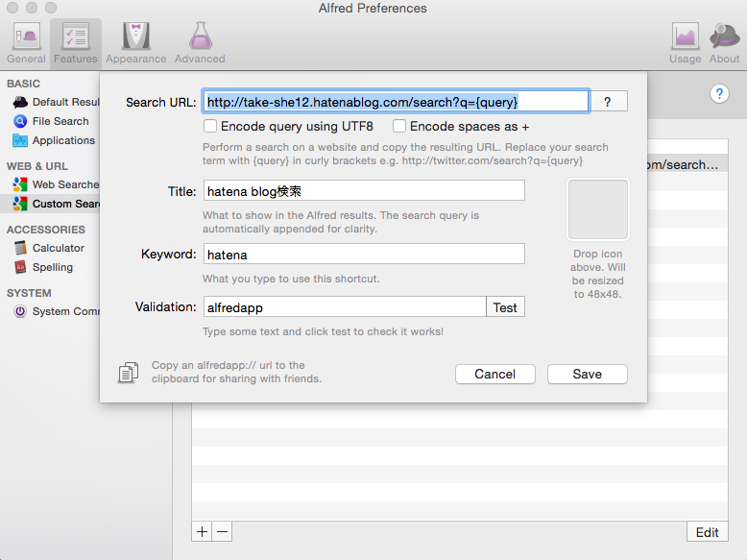The image size is (747, 560).
Task: Select the Features toolbar icon
Action: point(75,37)
